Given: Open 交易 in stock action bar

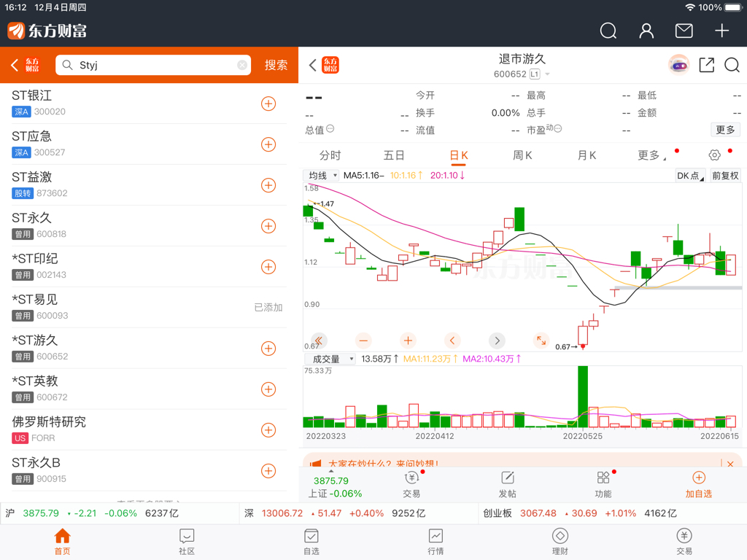Looking at the screenshot, I should pos(411,485).
